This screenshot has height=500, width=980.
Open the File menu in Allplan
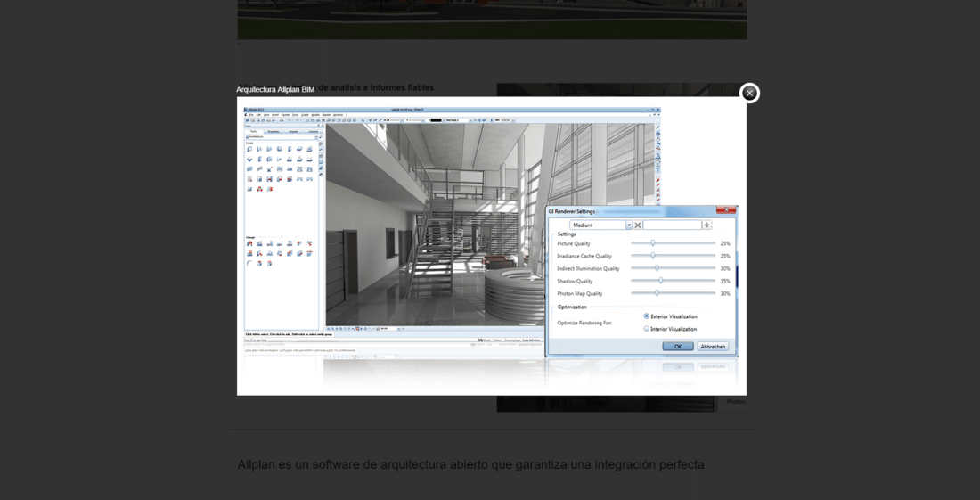[251, 115]
